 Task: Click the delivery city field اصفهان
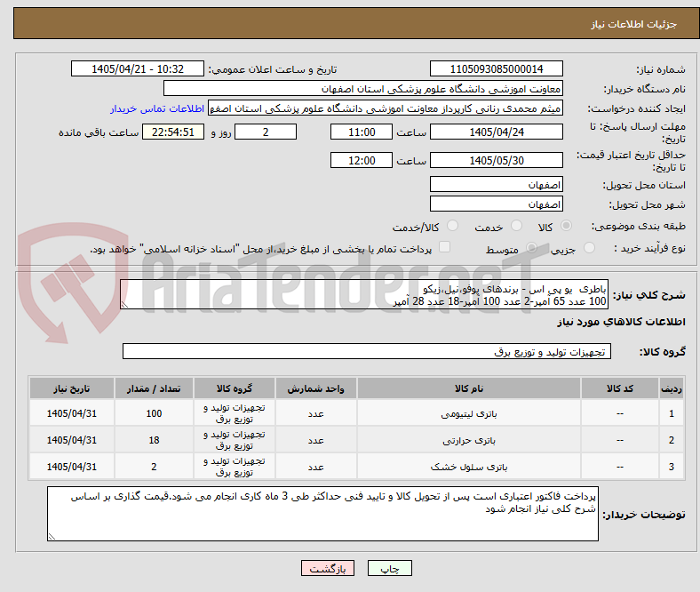tap(497, 204)
